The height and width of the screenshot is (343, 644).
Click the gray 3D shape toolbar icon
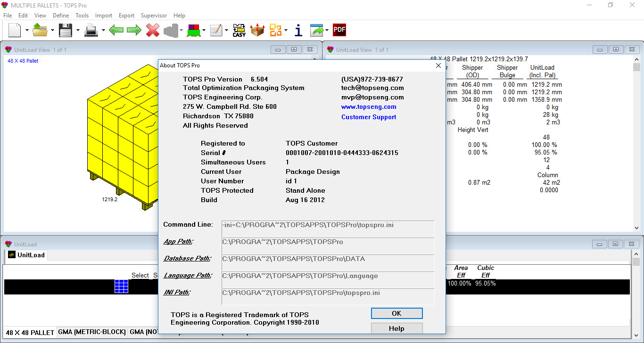pos(170,31)
